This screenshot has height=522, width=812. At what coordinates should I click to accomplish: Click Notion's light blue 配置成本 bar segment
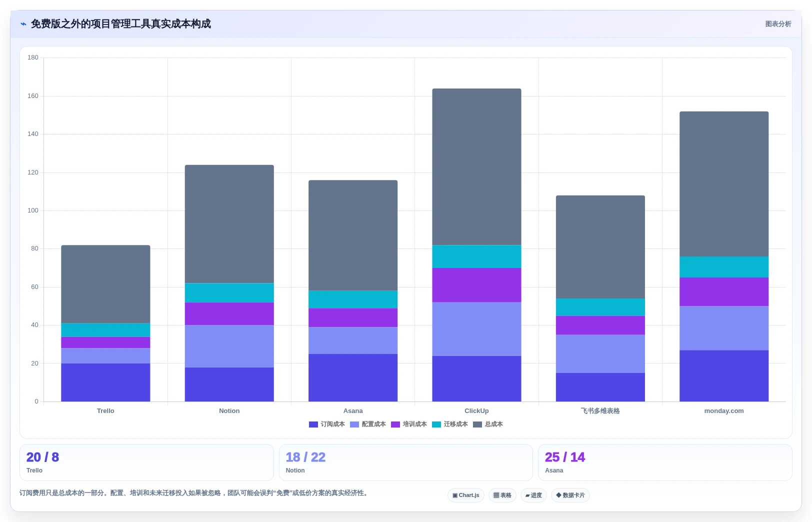229,346
